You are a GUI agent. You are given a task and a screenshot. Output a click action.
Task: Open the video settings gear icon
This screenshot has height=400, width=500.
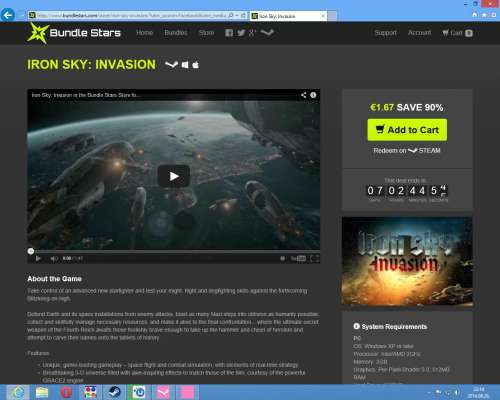(282, 259)
